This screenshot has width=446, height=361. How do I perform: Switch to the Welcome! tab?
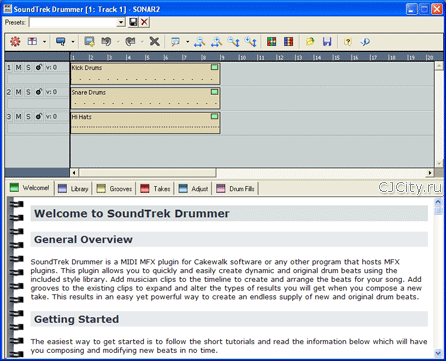(x=30, y=188)
